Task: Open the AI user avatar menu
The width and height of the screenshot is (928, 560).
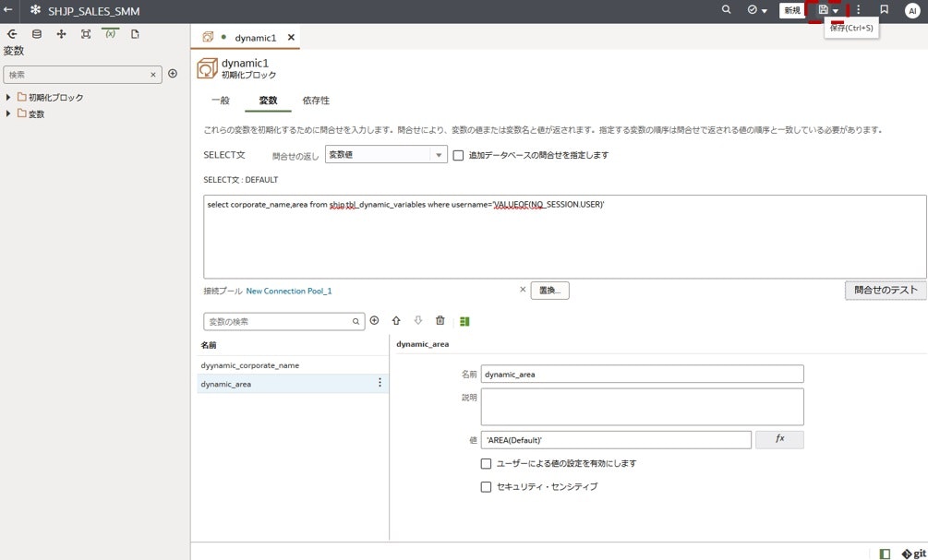Action: [x=912, y=11]
